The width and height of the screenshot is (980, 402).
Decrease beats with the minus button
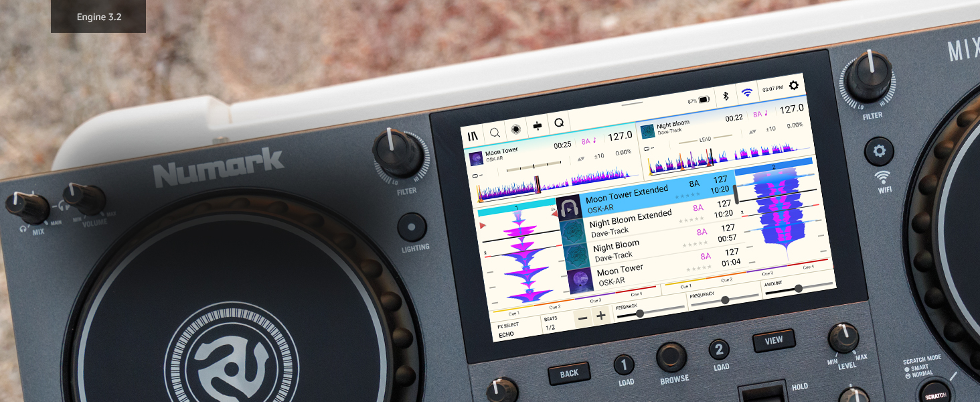[584, 318]
